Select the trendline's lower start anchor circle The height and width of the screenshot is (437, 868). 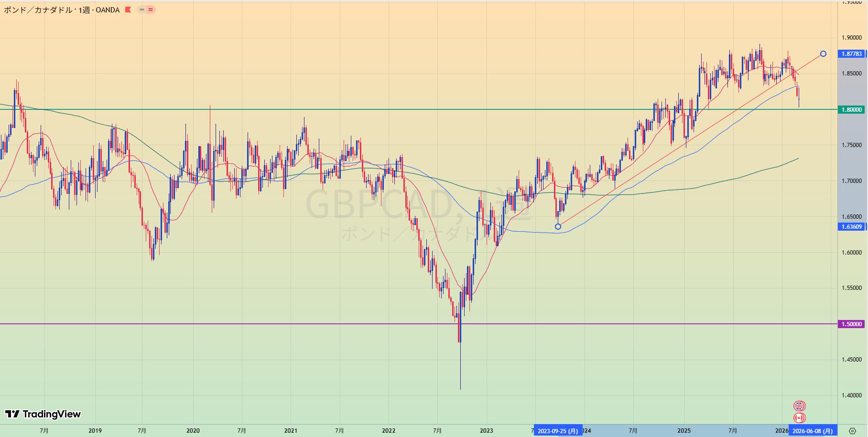(558, 226)
